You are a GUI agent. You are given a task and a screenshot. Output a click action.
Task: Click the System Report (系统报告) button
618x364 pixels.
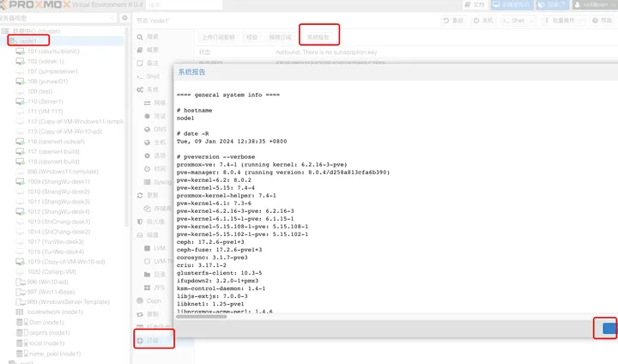(x=318, y=37)
